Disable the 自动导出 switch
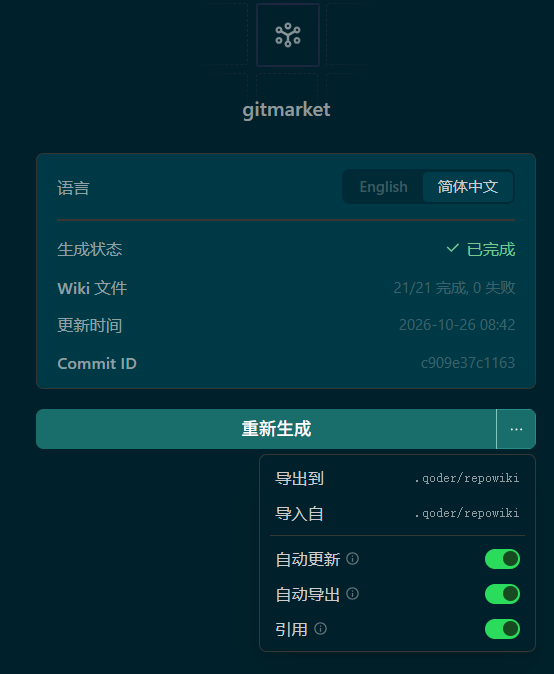 [502, 594]
